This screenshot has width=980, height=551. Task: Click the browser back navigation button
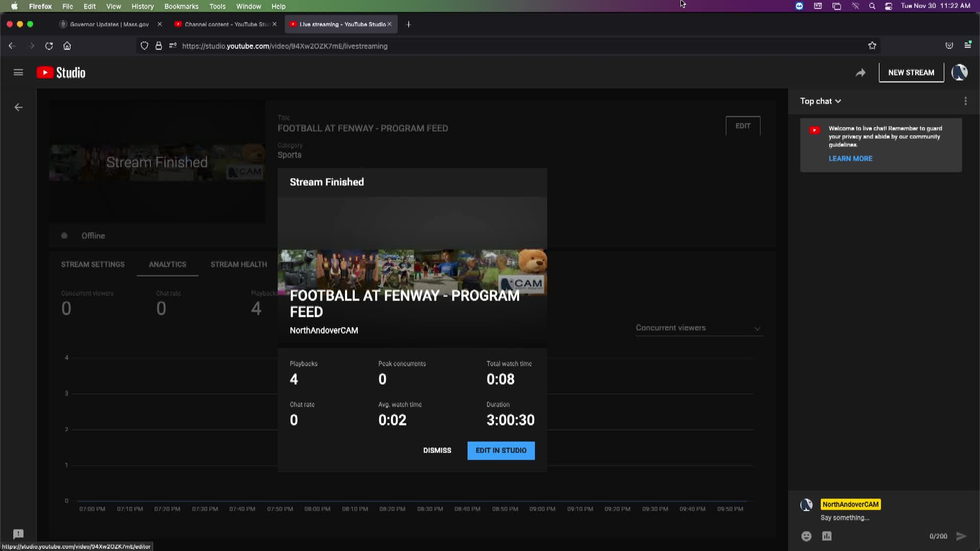[12, 46]
